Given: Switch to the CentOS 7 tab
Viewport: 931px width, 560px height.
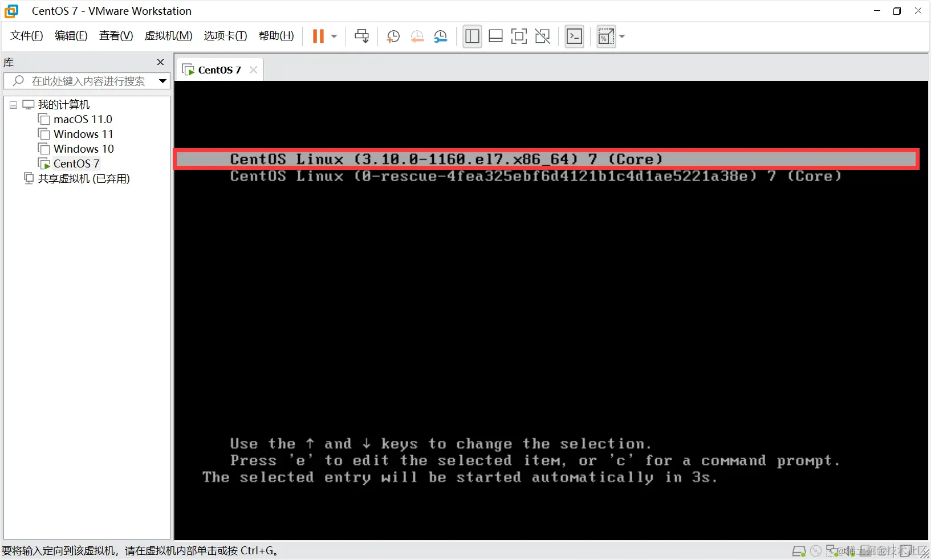Looking at the screenshot, I should click(219, 70).
